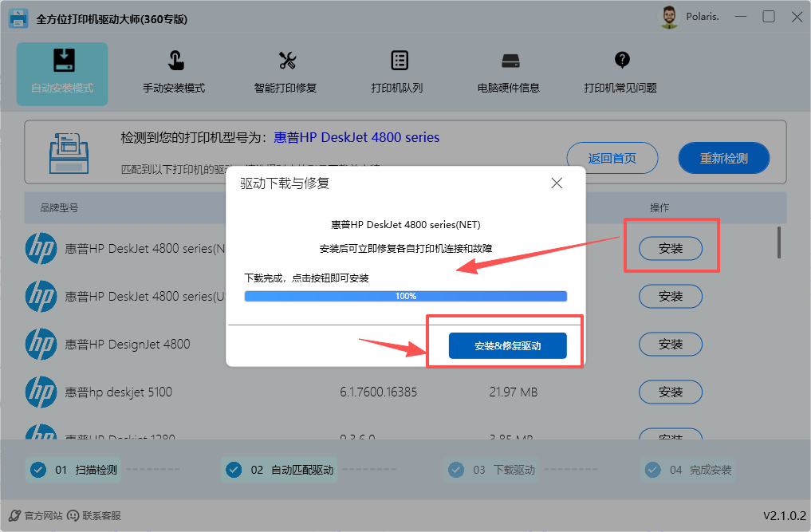
Task: Click the 返回首页 button
Action: point(612,158)
